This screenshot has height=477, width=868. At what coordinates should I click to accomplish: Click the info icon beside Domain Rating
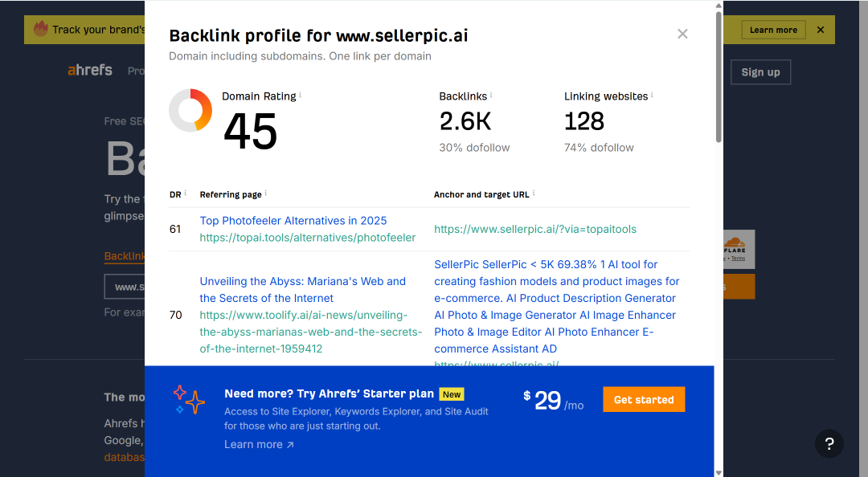pos(301,95)
